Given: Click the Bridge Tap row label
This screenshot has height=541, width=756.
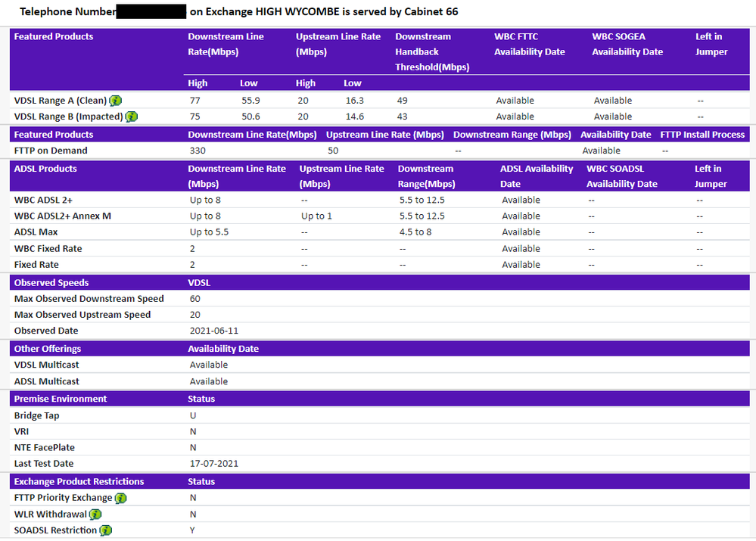Looking at the screenshot, I should click(x=37, y=415).
